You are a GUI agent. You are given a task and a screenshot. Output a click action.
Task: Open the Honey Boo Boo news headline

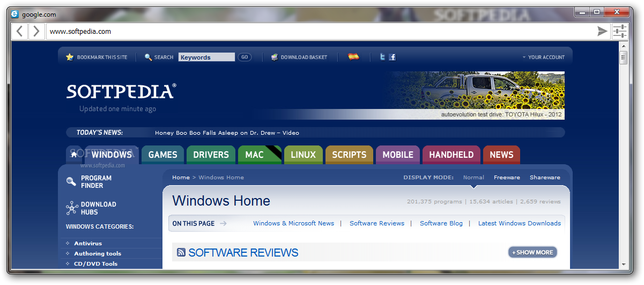[227, 133]
